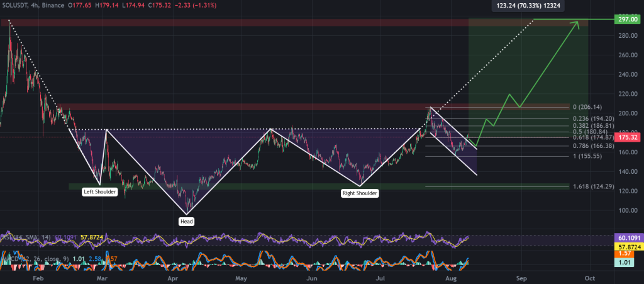Click the SOLUSDT symbol name in the header
The image size is (644, 284).
(x=15, y=6)
